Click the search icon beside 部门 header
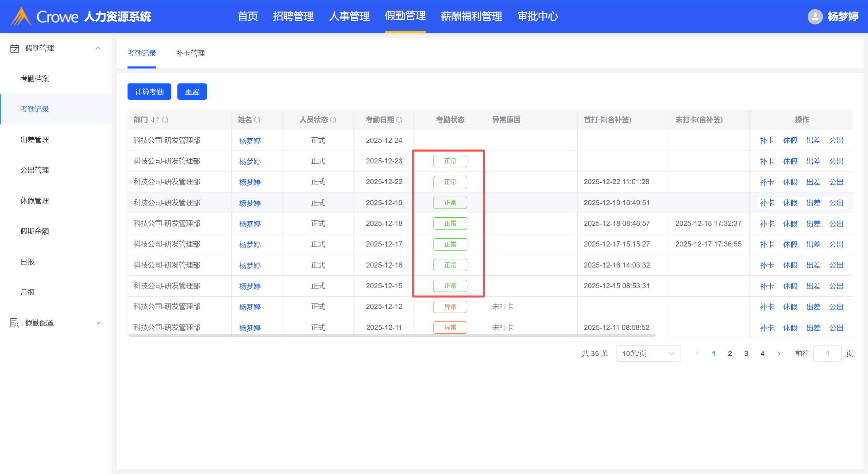The width and height of the screenshot is (868, 474). [x=165, y=120]
